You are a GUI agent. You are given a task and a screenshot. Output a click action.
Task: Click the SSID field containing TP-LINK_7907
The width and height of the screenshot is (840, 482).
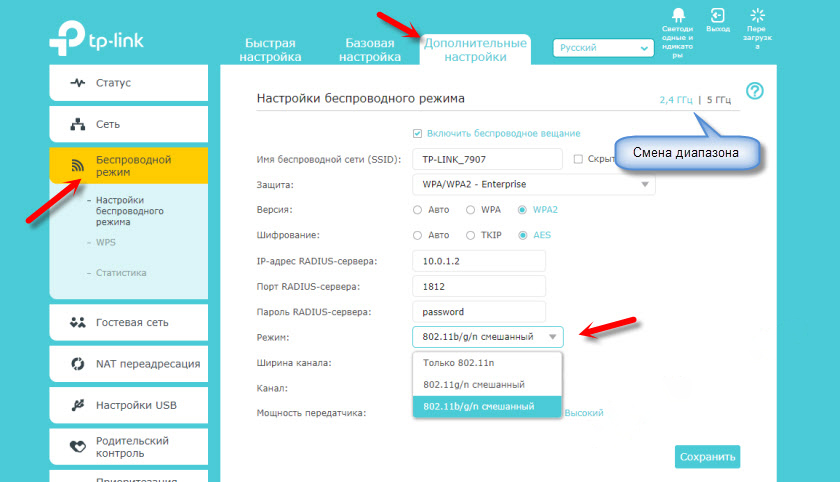coord(486,160)
